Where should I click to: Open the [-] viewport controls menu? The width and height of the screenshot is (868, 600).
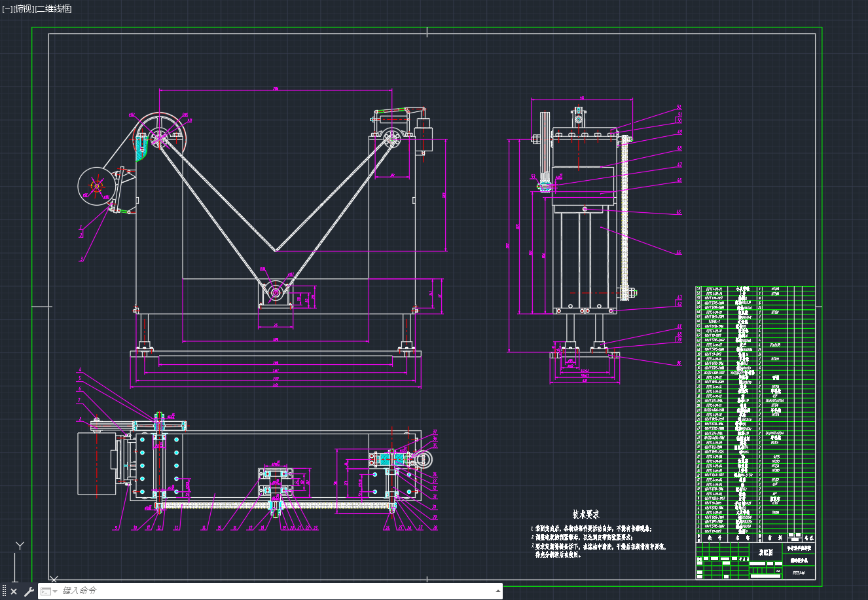pyautogui.click(x=8, y=9)
